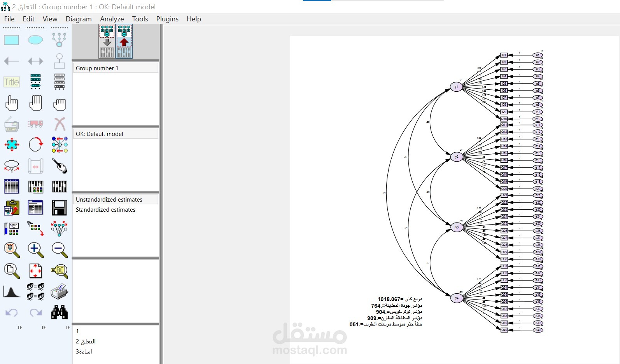This screenshot has width=620, height=364.
Task: Open the multiple-group analysis tool
Action: [35, 292]
